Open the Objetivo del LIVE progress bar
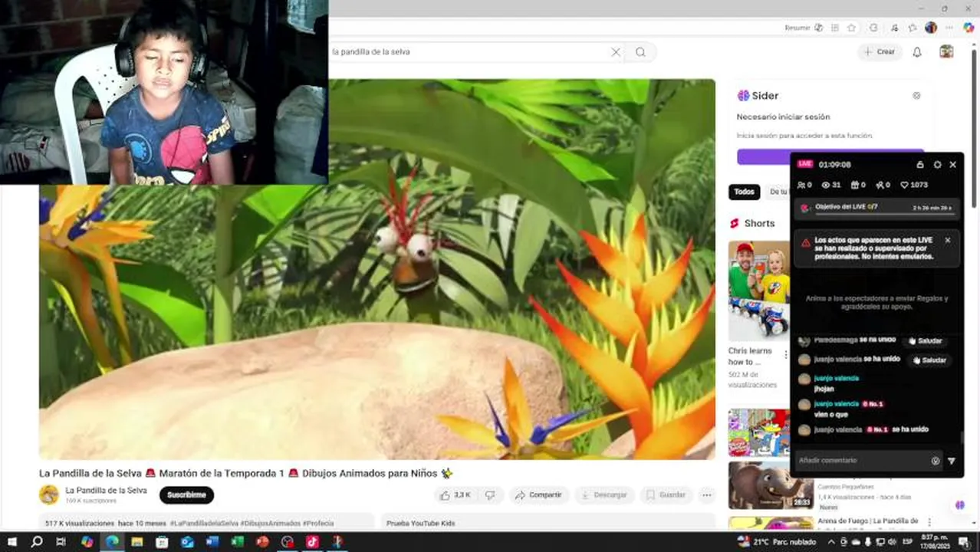 pos(877,208)
